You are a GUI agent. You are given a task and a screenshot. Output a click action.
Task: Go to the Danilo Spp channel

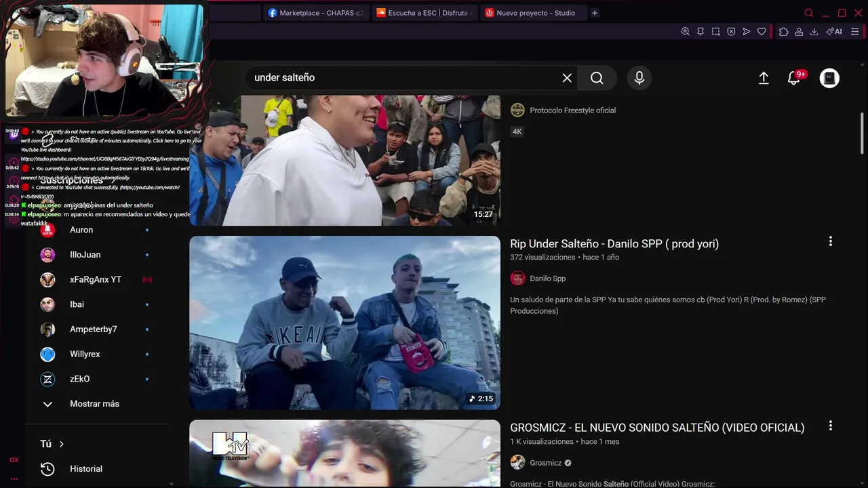coord(547,279)
